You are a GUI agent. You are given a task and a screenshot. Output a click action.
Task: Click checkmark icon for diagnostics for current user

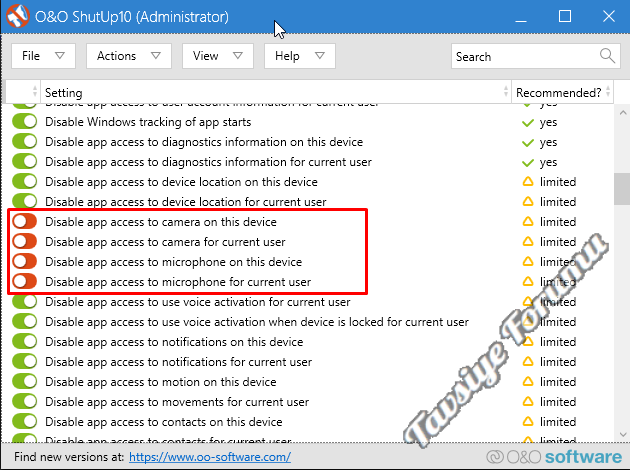tap(528, 163)
